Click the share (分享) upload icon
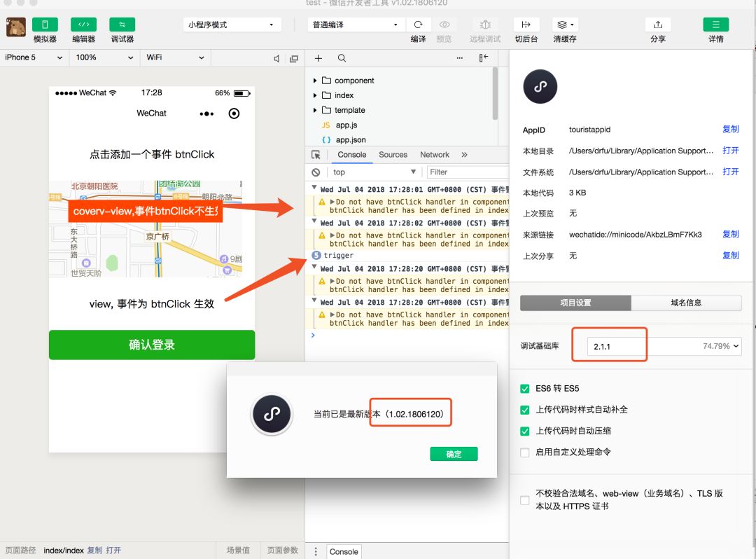 click(x=657, y=25)
